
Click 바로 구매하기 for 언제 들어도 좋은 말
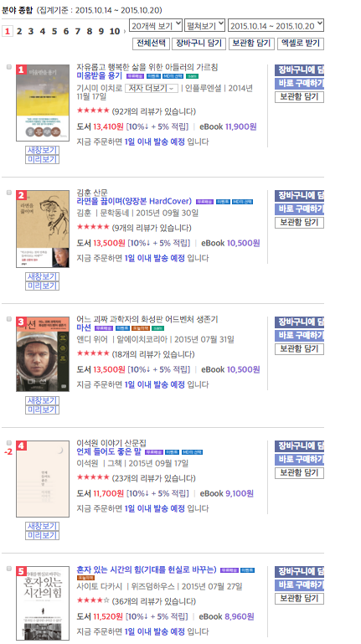click(299, 459)
